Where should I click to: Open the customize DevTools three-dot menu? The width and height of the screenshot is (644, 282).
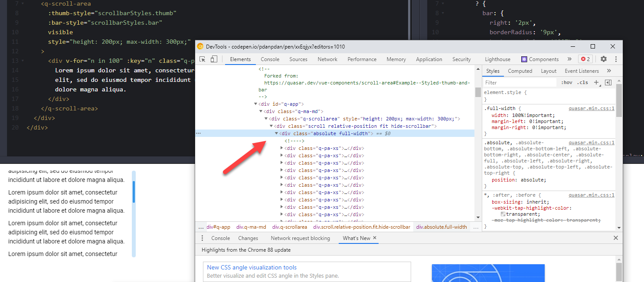[616, 59]
